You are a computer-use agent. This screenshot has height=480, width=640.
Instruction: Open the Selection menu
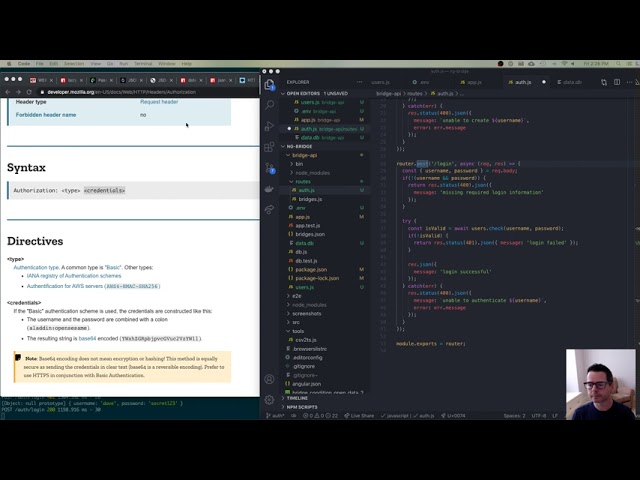74,64
